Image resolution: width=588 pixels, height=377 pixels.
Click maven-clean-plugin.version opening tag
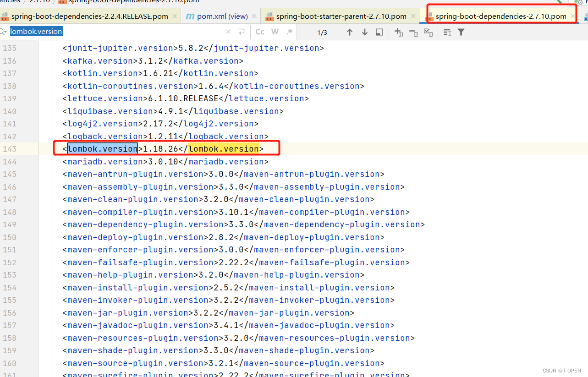point(133,199)
